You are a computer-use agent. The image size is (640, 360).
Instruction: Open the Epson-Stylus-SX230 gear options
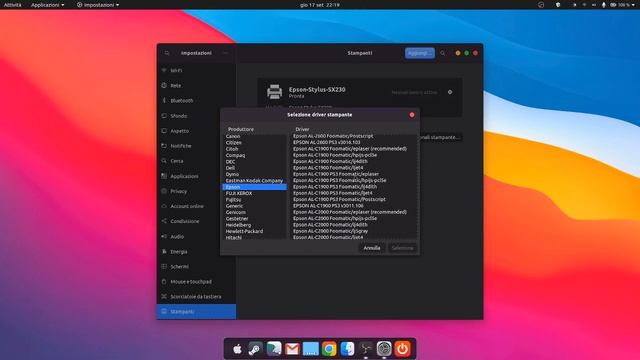coord(450,92)
